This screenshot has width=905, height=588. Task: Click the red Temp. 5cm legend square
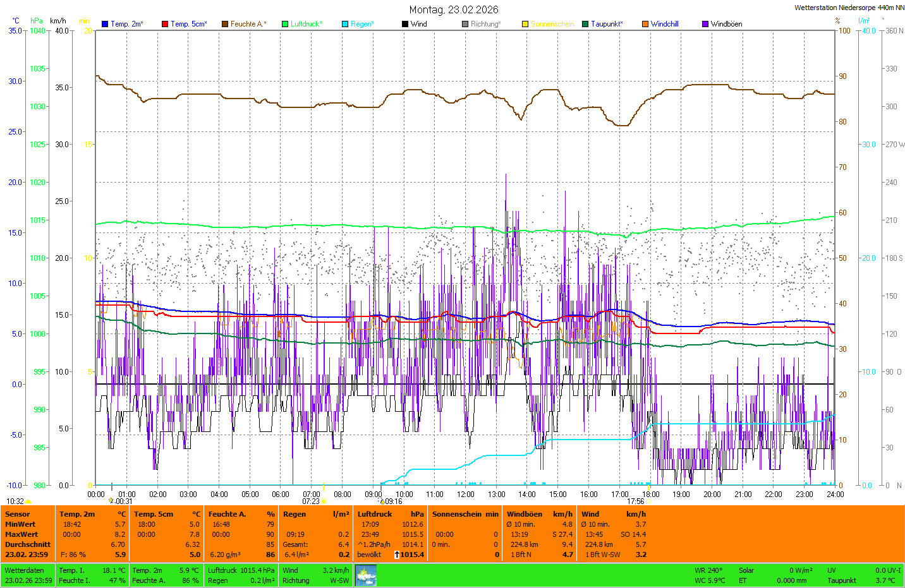pos(165,24)
